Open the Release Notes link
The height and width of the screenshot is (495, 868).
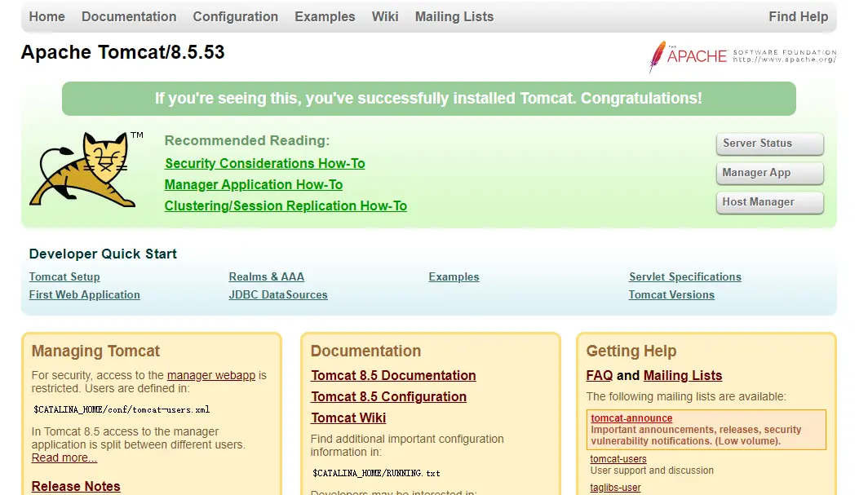coord(76,486)
